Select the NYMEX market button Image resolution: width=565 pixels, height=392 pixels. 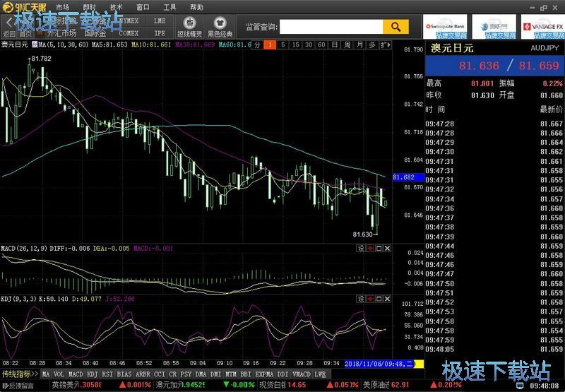point(129,21)
